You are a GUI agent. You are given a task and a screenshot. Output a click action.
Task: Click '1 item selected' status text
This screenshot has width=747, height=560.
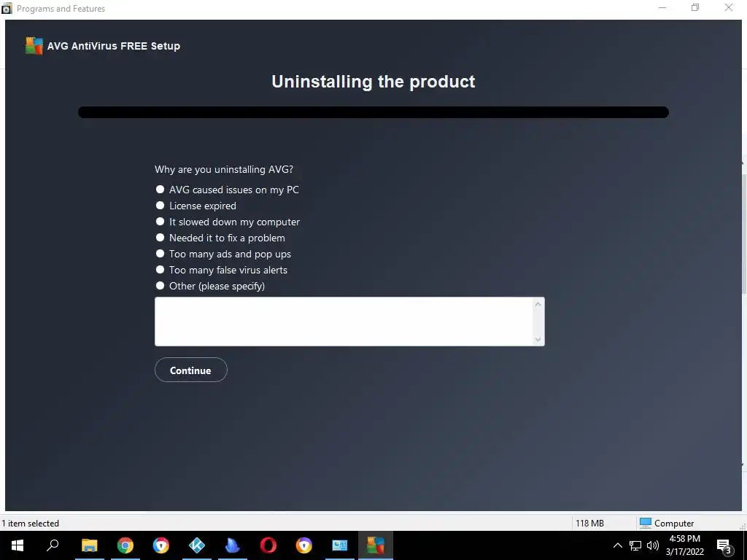click(30, 524)
